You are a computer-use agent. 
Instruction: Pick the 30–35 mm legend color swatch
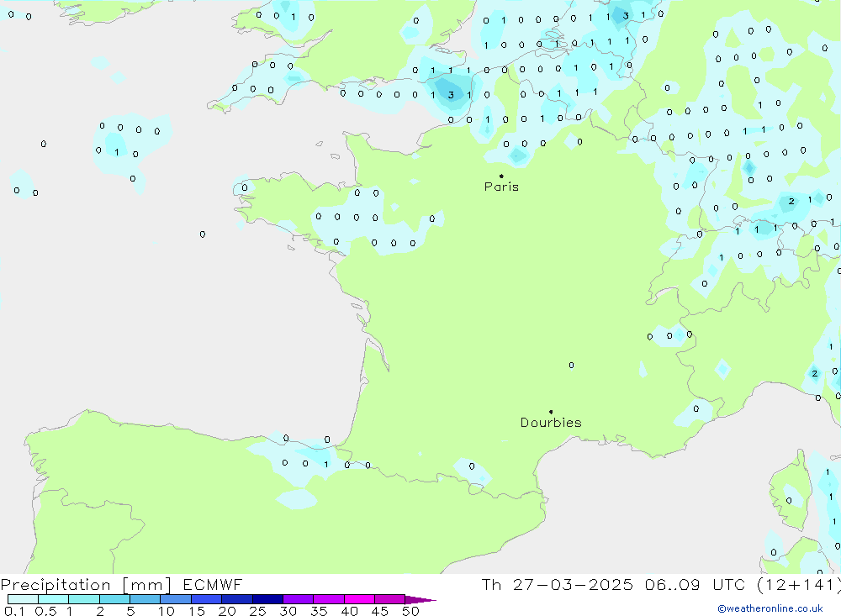click(x=299, y=599)
